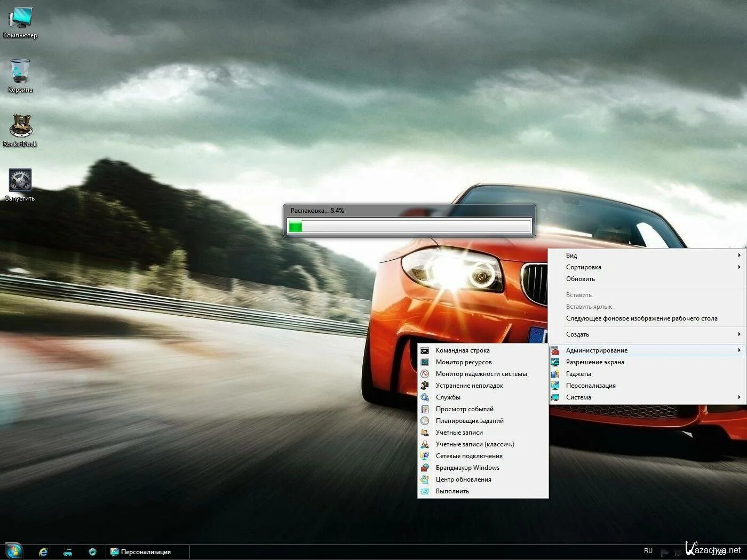Select Система in the context menu
The width and height of the screenshot is (747, 560).
click(647, 397)
